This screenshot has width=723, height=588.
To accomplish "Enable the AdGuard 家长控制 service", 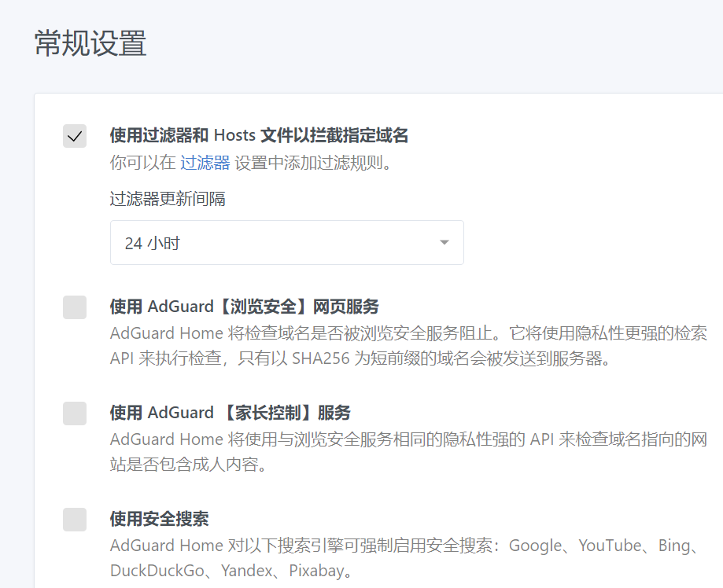I will [74, 412].
